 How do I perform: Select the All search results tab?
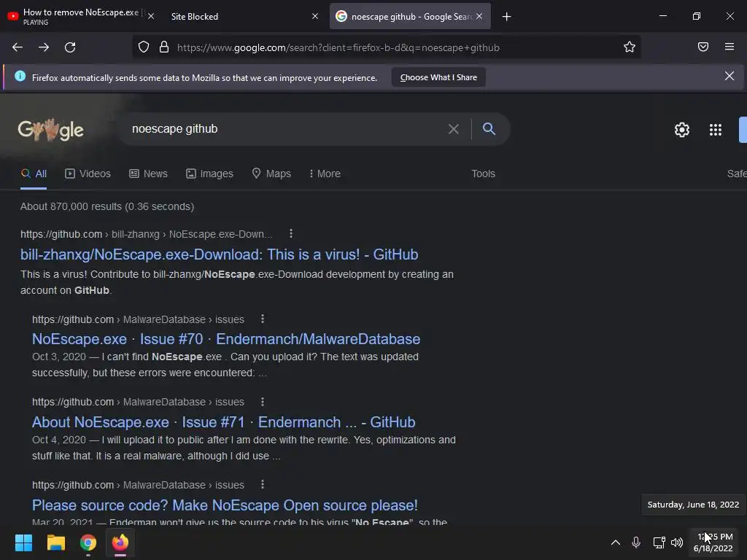pos(34,174)
